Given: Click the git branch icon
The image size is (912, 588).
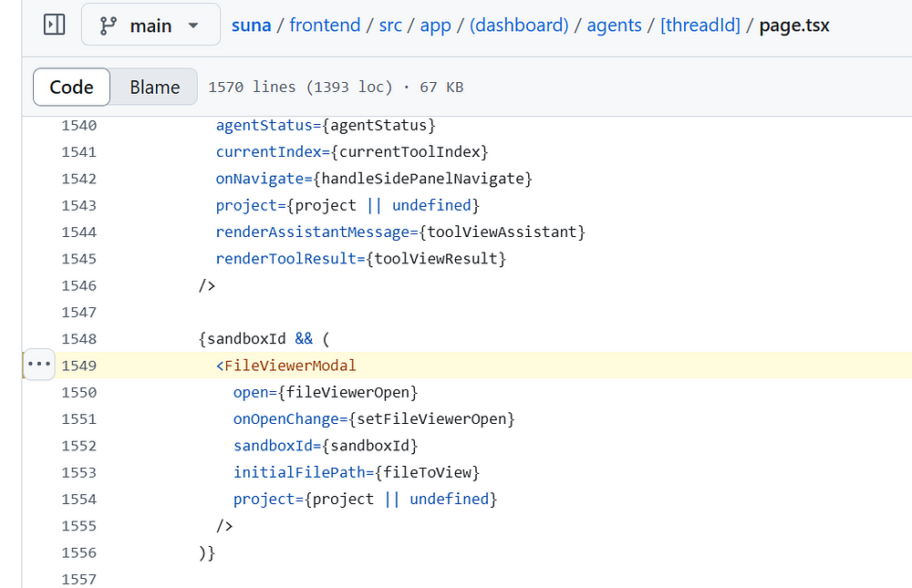Looking at the screenshot, I should 108,26.
